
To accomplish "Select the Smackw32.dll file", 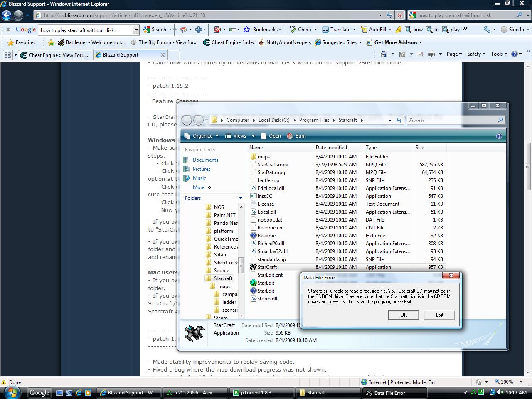I will pyautogui.click(x=272, y=251).
